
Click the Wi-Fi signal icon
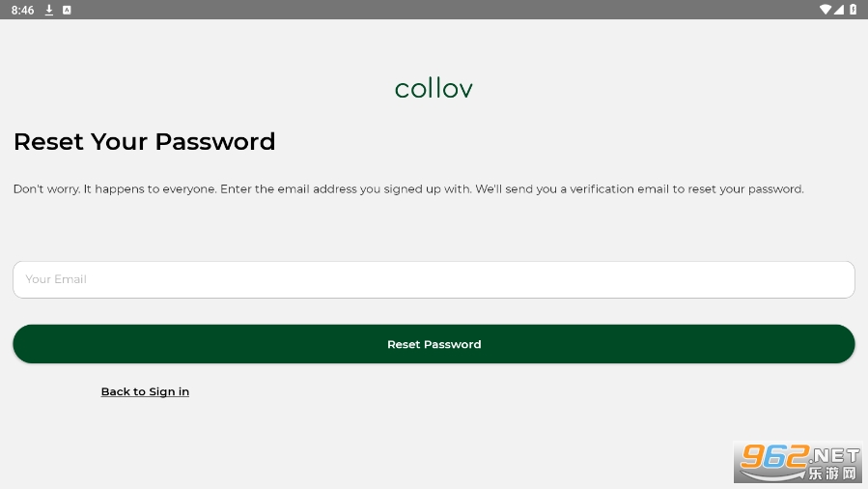click(x=825, y=10)
